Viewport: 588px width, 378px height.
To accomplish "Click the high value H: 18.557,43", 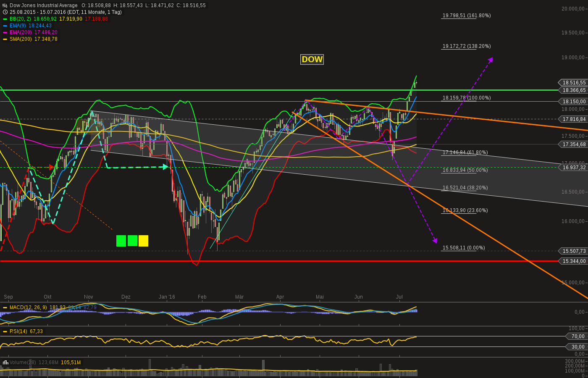I will tap(128, 5).
